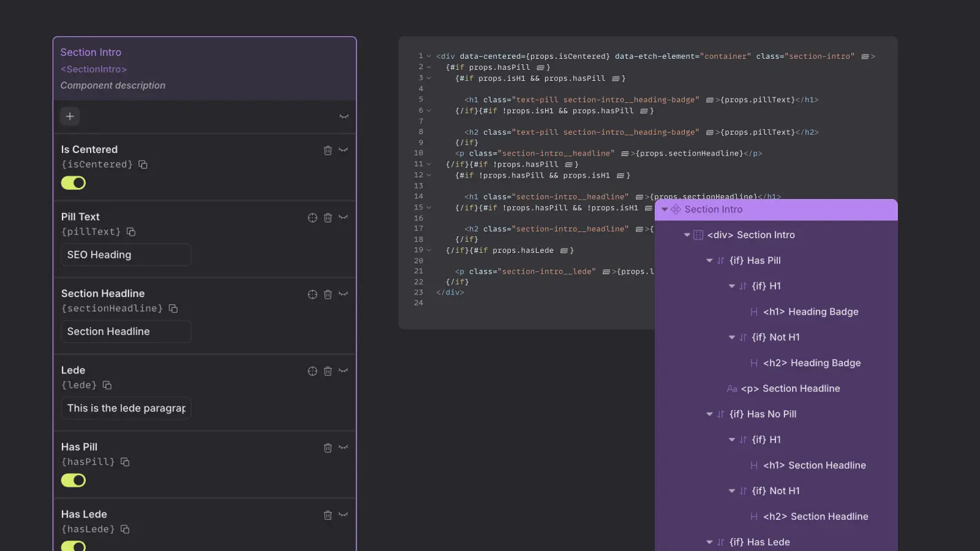Collapse {if} Not H1 node under Has No Pill
The height and width of the screenshot is (551, 980).
[x=731, y=491]
